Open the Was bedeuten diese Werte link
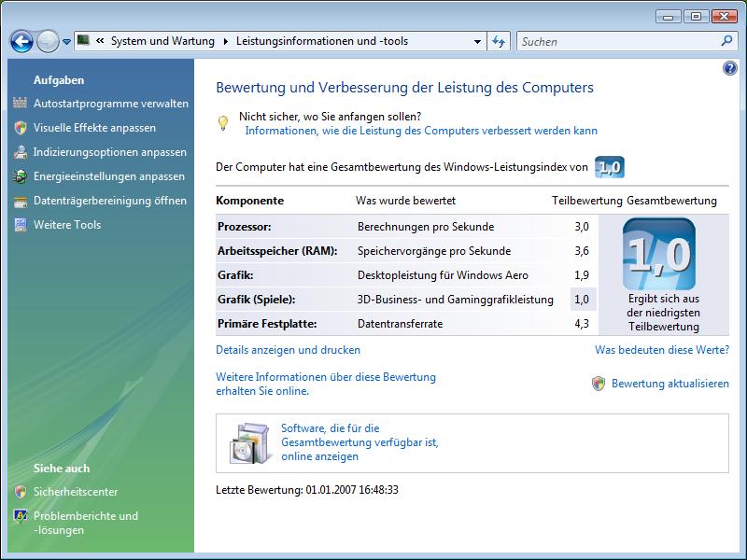This screenshot has width=747, height=560. coord(661,350)
